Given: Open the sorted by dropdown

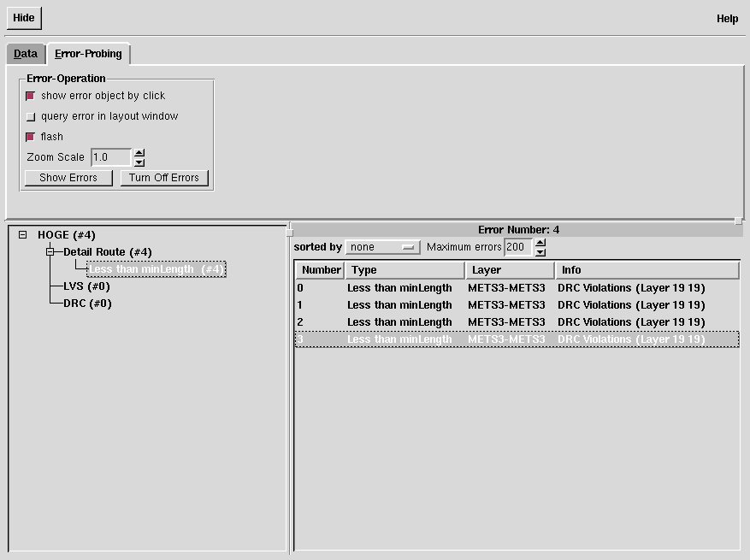Looking at the screenshot, I should pyautogui.click(x=383, y=247).
